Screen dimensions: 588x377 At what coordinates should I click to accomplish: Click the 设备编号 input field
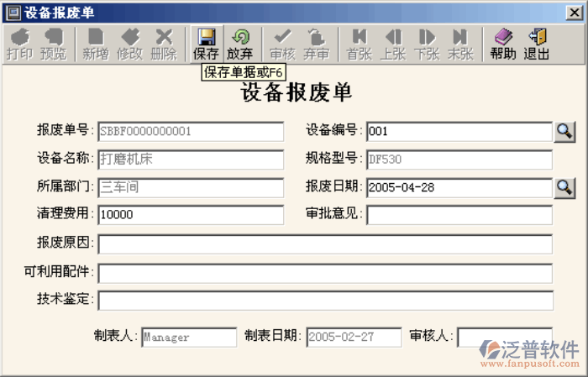click(x=459, y=131)
